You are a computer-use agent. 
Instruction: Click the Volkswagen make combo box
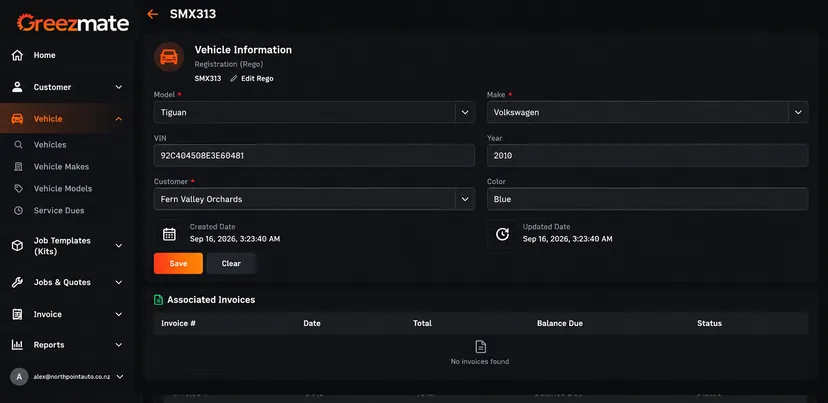[x=647, y=113]
